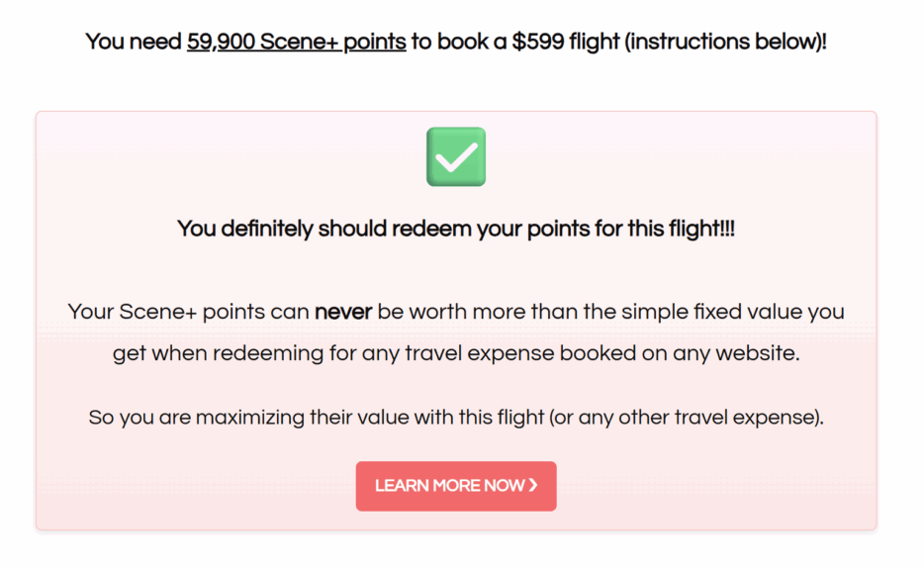
Task: Click 'Your Scene+ points can' paragraph start
Action: coord(189,312)
